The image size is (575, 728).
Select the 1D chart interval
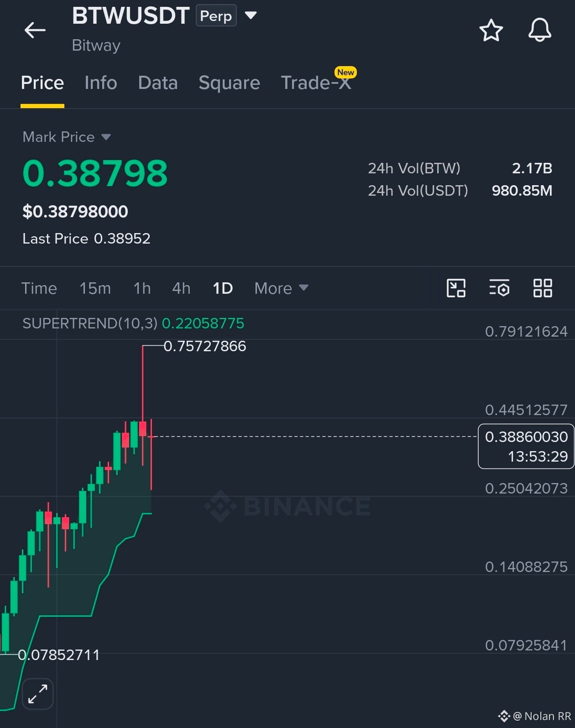[223, 288]
